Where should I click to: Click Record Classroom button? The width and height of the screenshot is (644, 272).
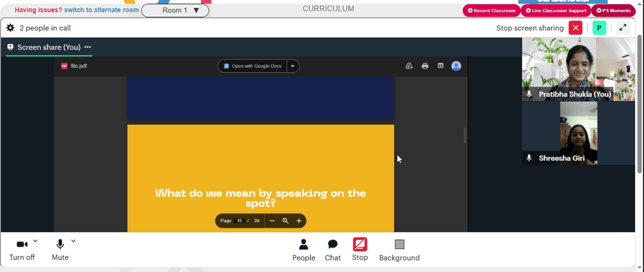pyautogui.click(x=491, y=11)
